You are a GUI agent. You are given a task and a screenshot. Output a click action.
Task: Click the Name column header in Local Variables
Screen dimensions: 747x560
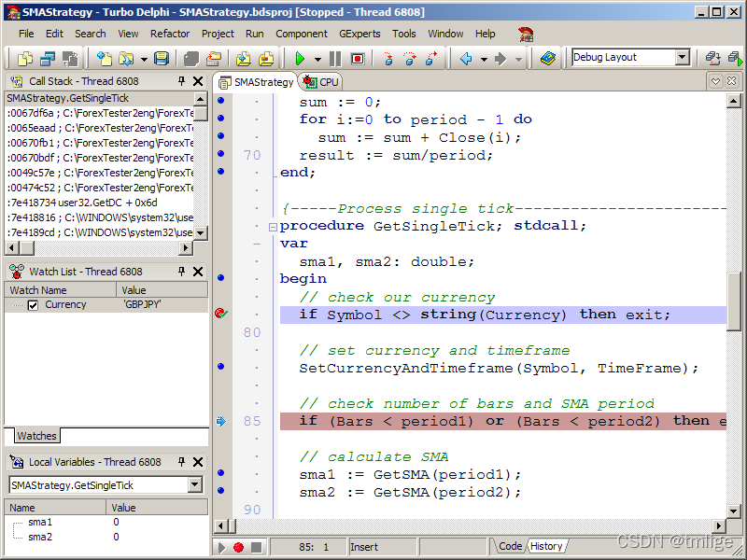tap(55, 508)
